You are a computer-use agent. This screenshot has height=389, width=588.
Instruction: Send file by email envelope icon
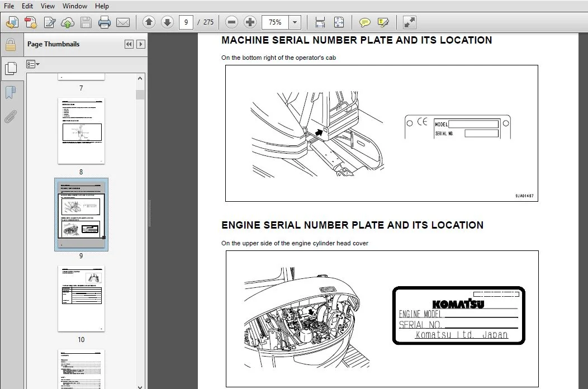(123, 22)
